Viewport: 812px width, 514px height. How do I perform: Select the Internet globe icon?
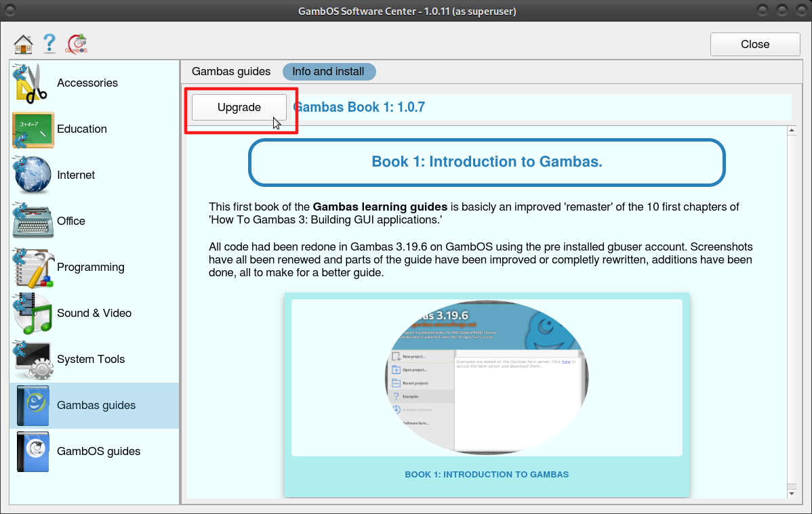click(x=32, y=175)
